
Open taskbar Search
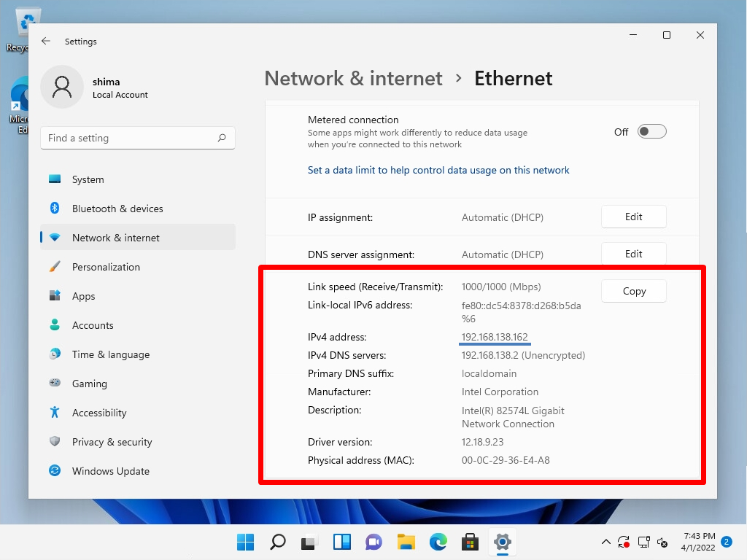point(278,542)
